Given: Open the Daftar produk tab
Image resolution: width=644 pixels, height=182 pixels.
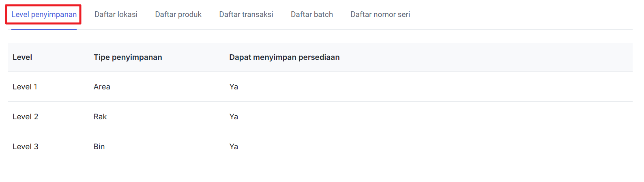Looking at the screenshot, I should tap(178, 15).
